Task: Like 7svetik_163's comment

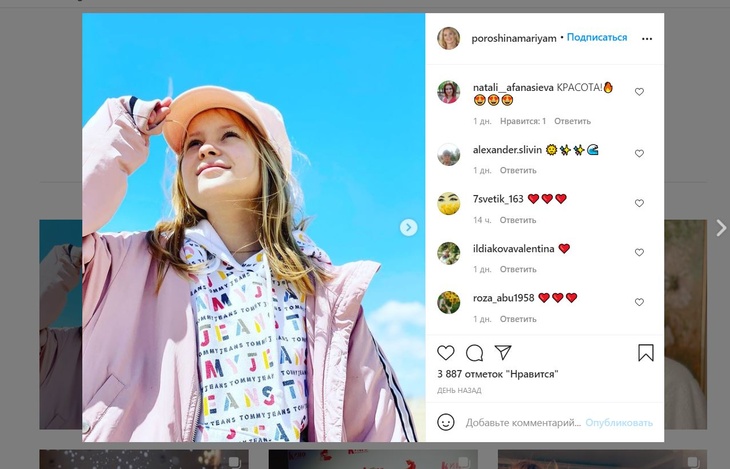Action: [639, 203]
